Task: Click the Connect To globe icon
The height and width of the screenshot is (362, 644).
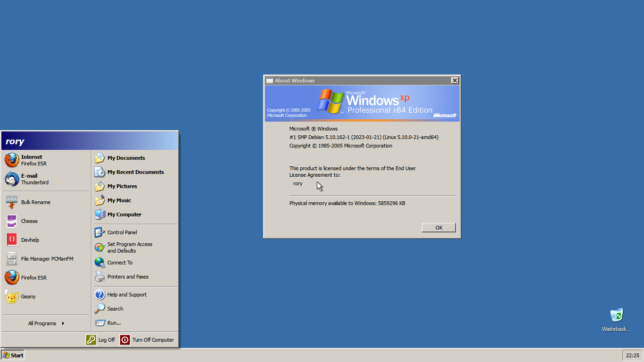Action: click(x=99, y=263)
